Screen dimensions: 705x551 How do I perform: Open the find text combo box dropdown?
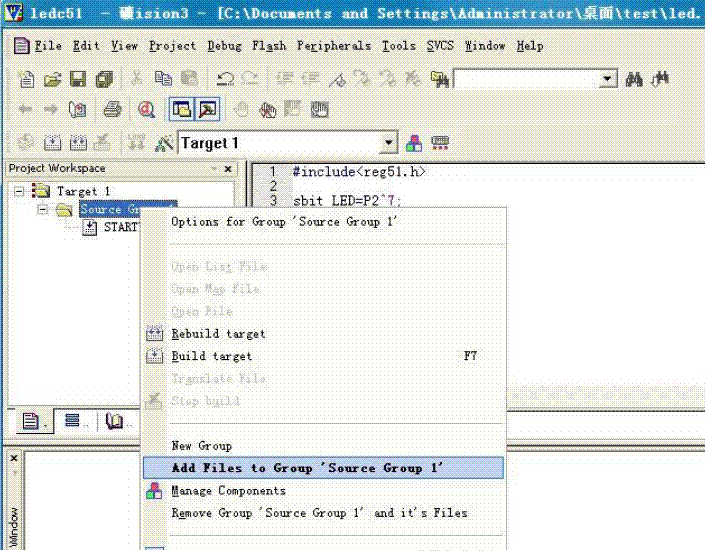click(x=608, y=79)
